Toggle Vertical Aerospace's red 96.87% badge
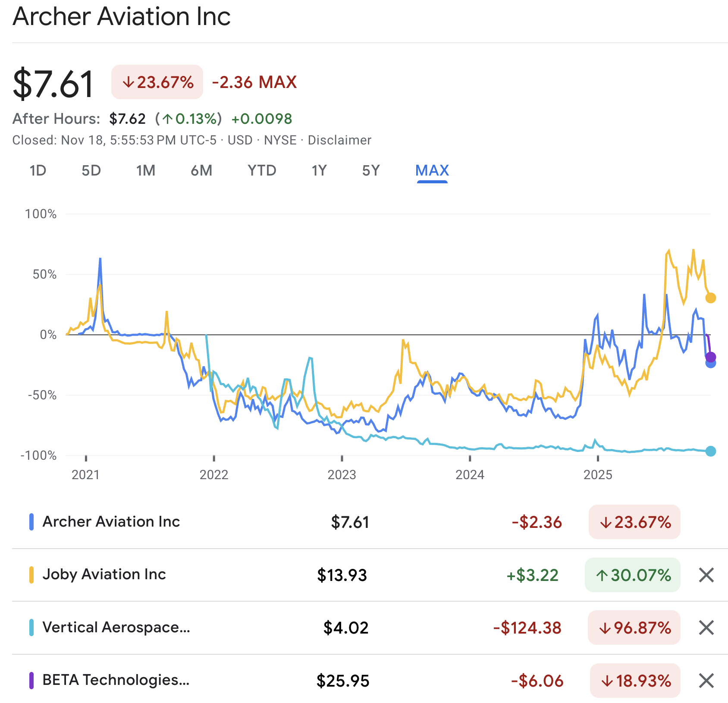Screen dimensions: 728x703 pyautogui.click(x=634, y=628)
